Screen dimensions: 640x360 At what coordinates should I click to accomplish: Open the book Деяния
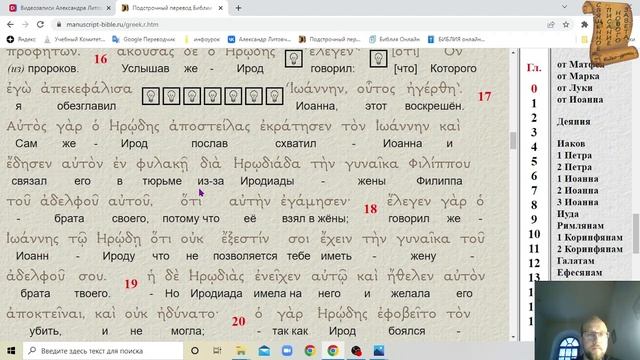coord(573,122)
